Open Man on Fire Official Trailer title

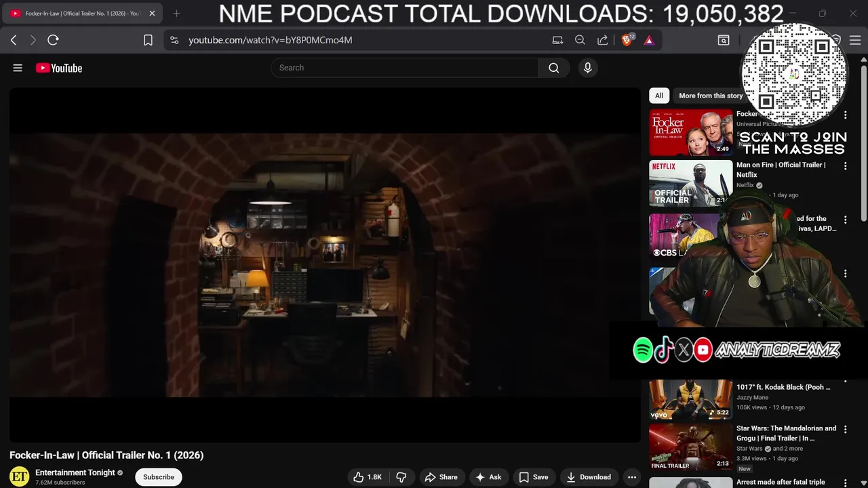(781, 169)
